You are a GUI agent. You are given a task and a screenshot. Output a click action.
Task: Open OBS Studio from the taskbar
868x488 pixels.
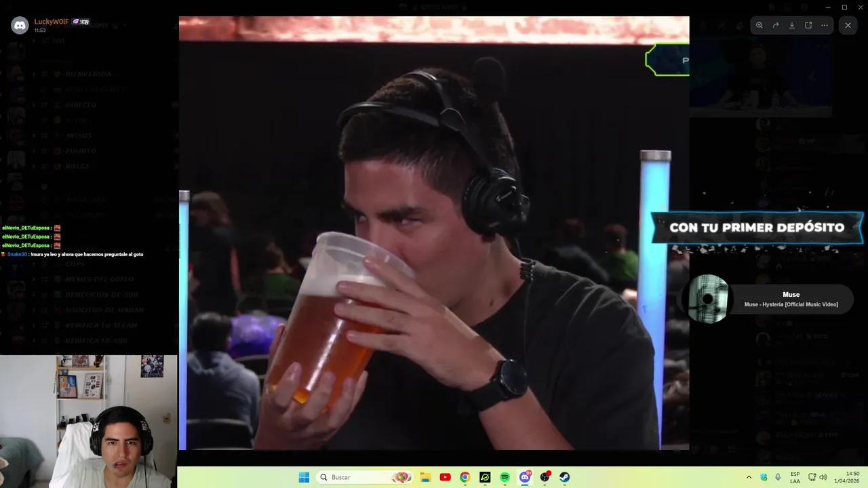545,477
